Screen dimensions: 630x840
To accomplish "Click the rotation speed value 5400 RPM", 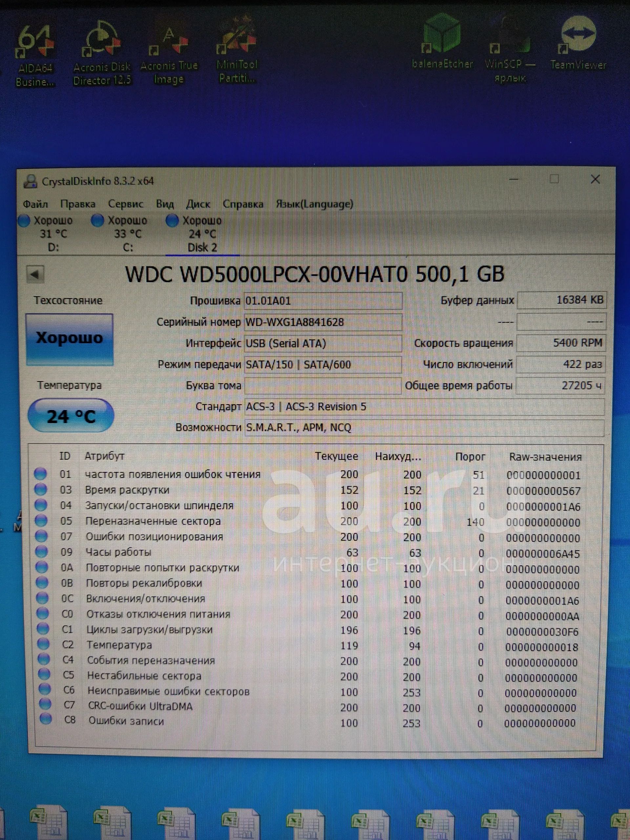I will [x=561, y=343].
